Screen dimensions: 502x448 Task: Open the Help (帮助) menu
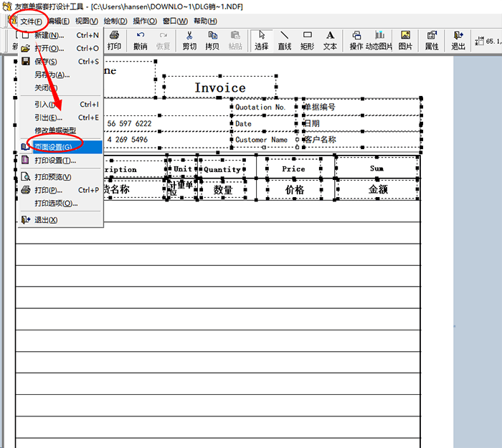[x=205, y=21]
